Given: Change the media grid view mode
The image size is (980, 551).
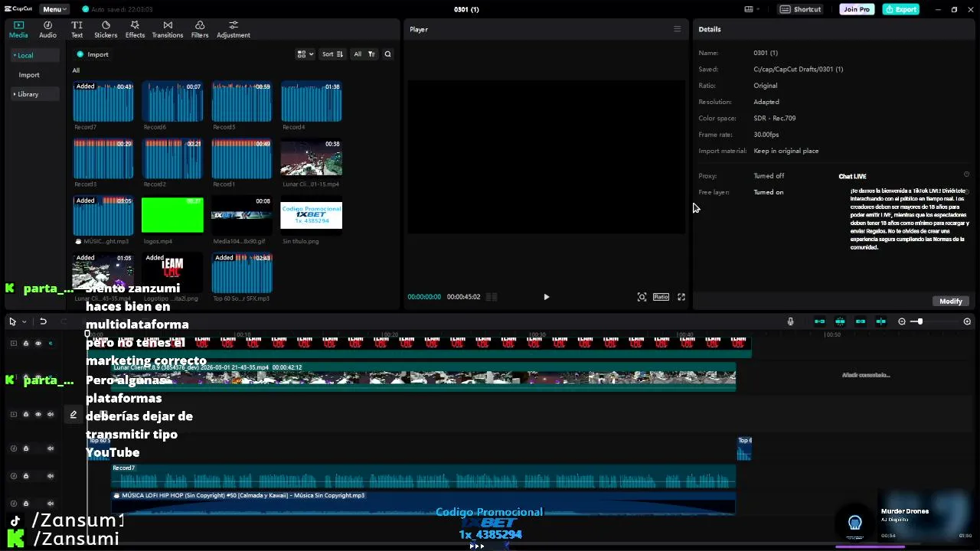Looking at the screenshot, I should click(x=305, y=54).
